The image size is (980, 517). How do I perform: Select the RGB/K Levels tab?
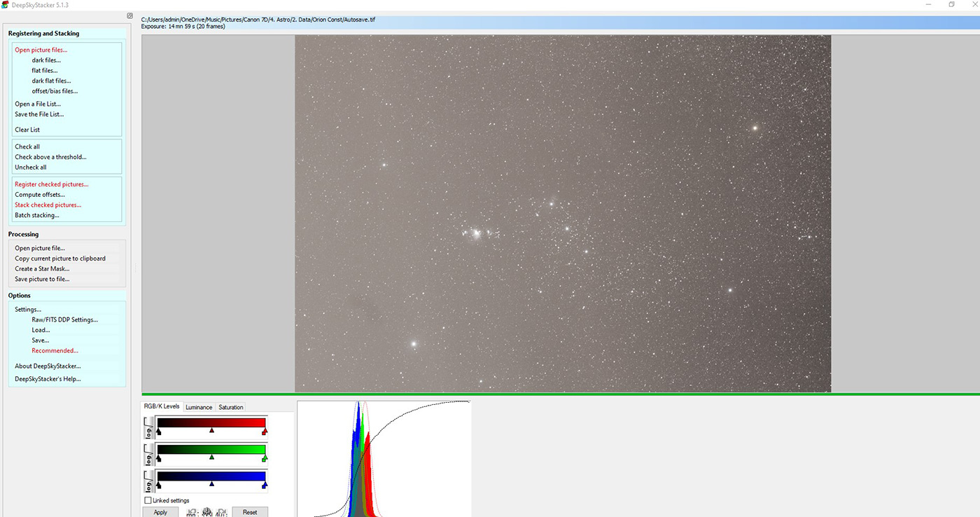162,406
